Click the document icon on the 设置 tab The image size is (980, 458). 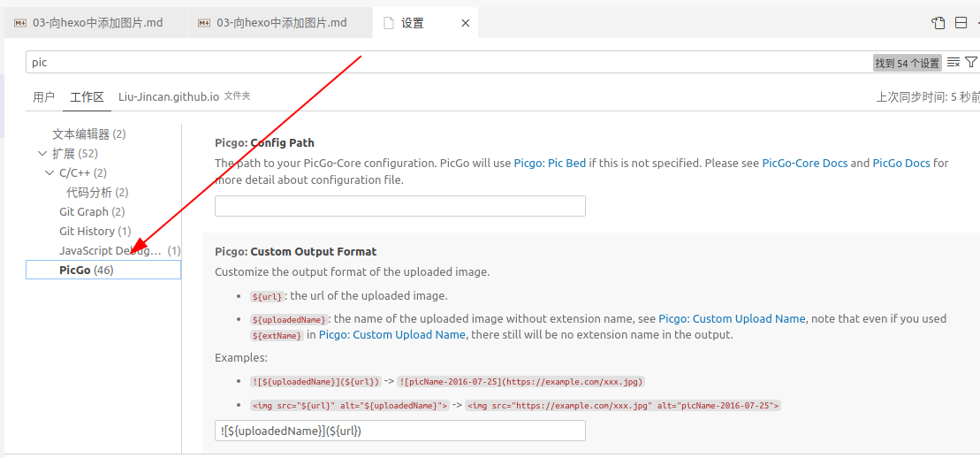389,23
